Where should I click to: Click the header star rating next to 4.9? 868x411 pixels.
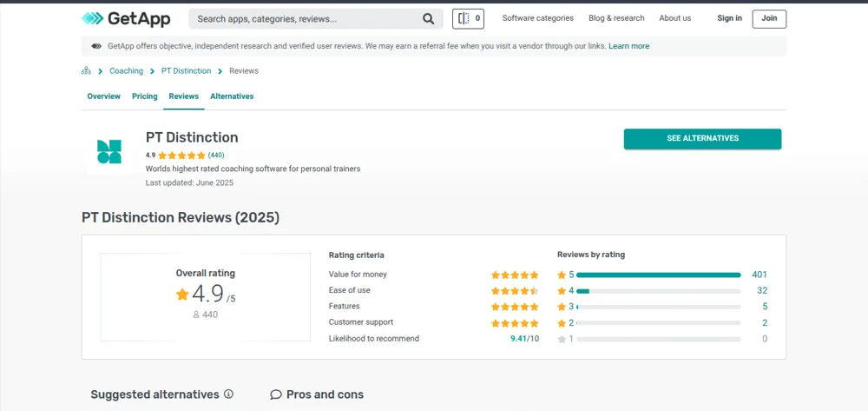pos(181,155)
